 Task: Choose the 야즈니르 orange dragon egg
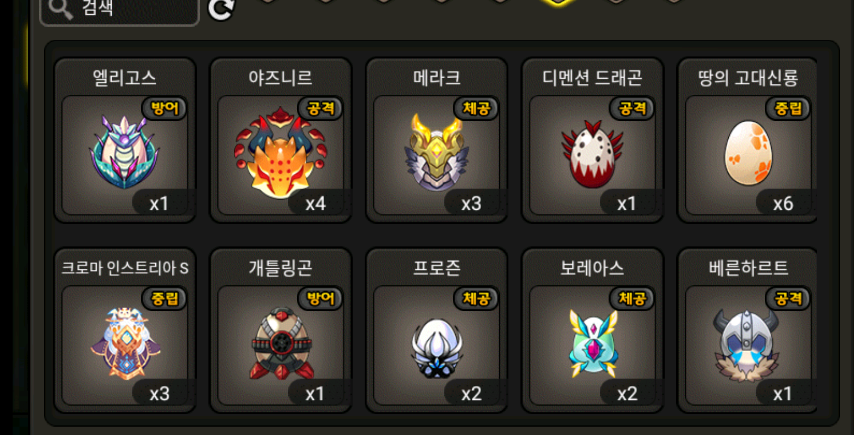(280, 153)
